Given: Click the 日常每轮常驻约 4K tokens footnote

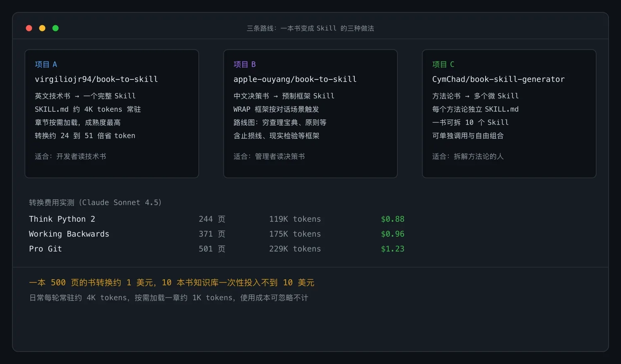Looking at the screenshot, I should pyautogui.click(x=169, y=298).
